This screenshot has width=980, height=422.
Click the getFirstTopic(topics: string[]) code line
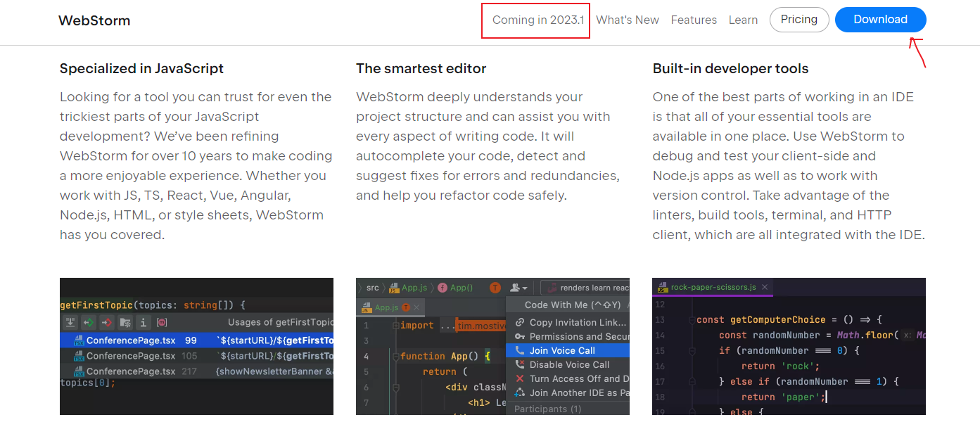coord(152,305)
